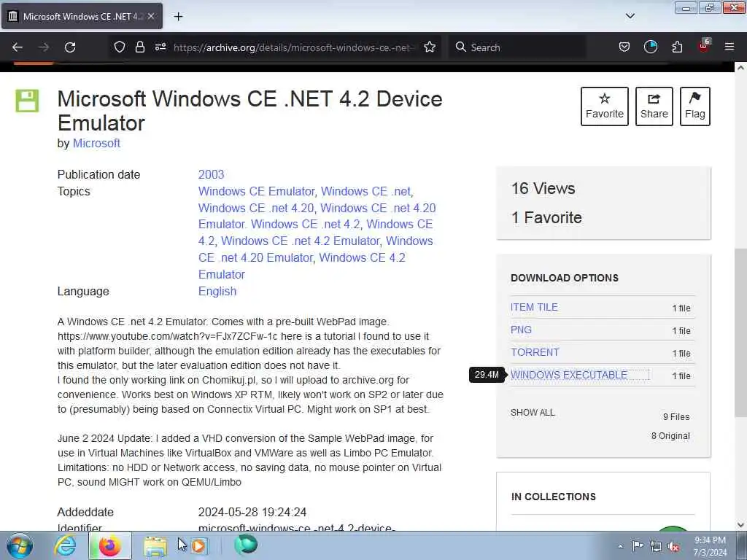Click the 1 Favorite text
Viewport: 747px width, 560px height.
(x=546, y=217)
